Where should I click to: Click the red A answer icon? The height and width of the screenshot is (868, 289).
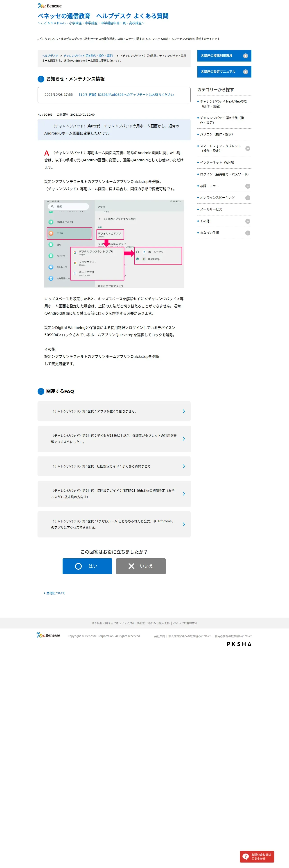tap(47, 153)
